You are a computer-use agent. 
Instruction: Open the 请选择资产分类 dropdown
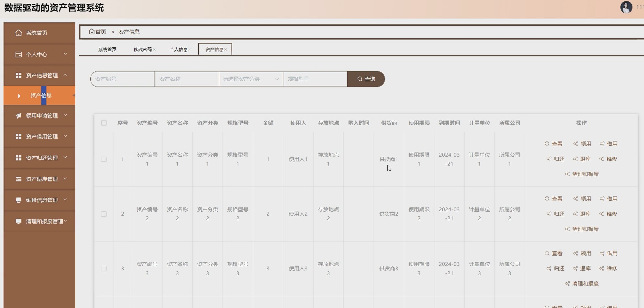251,79
